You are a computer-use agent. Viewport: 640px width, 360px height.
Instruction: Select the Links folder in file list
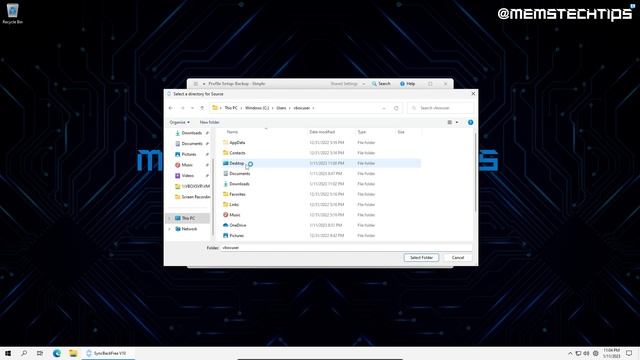[234, 204]
